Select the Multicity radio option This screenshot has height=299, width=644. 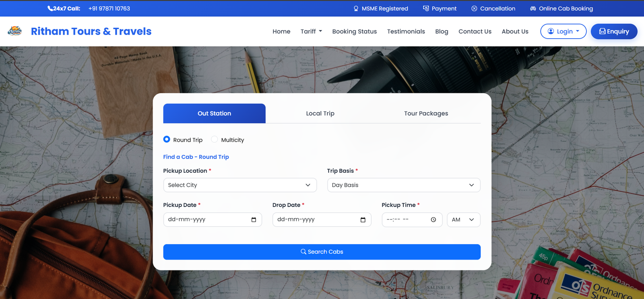[x=215, y=139]
